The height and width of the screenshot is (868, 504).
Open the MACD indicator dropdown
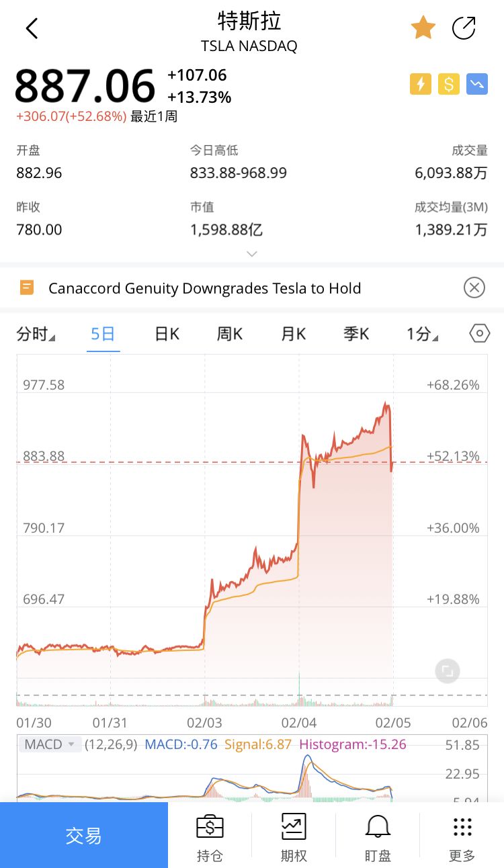49,744
